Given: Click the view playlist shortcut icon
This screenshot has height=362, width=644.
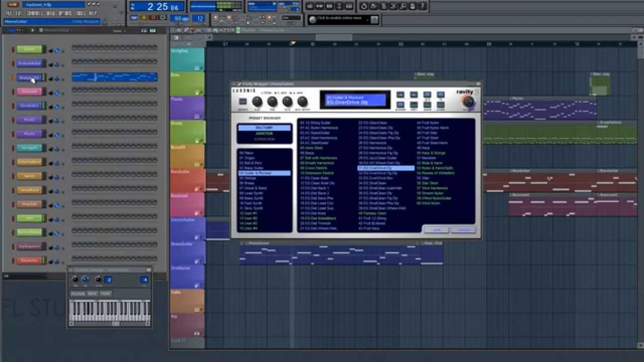Looking at the screenshot, I should (x=310, y=6).
